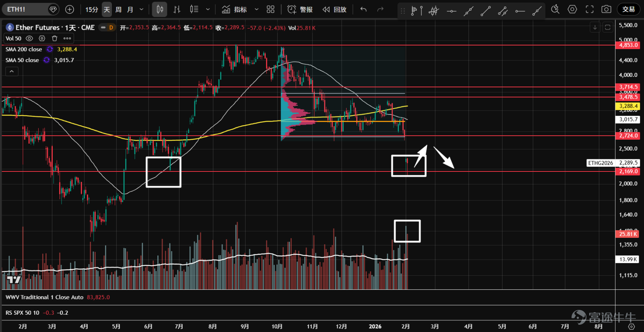
Task: Click the Ether Futures chart title
Action: (x=55, y=27)
